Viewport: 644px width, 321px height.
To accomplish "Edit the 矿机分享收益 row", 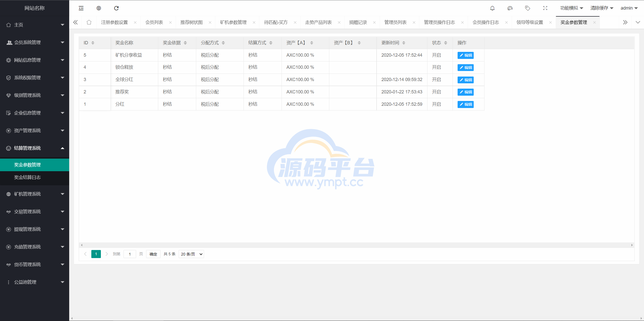I will pos(465,55).
